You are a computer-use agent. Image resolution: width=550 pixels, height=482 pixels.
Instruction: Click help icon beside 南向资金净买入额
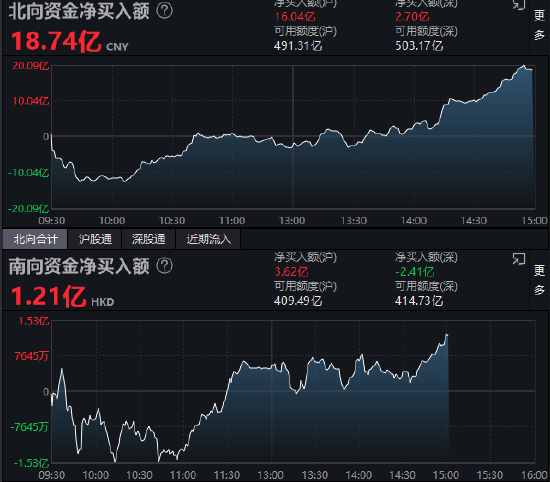[x=165, y=266]
